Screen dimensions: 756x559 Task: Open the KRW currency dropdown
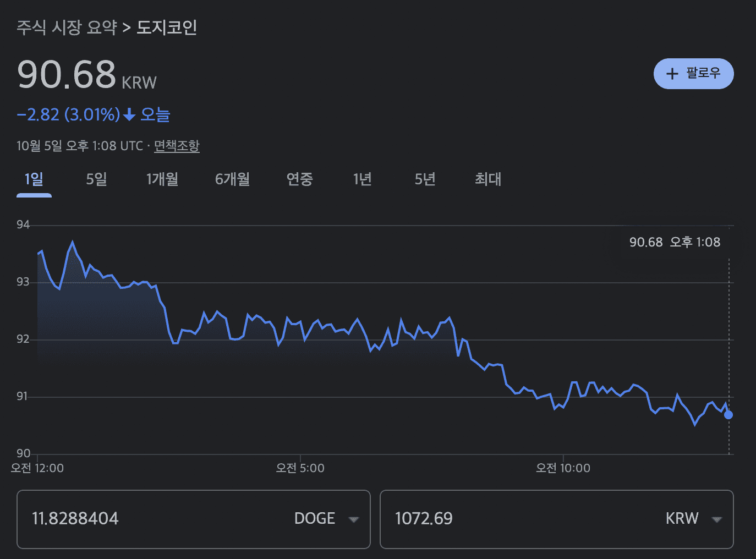694,519
